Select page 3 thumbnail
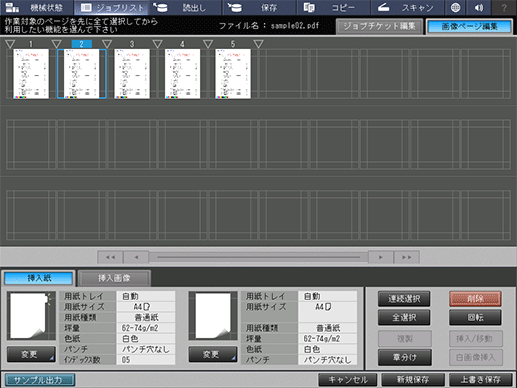Viewport: 517px width, 388px height. (x=132, y=74)
